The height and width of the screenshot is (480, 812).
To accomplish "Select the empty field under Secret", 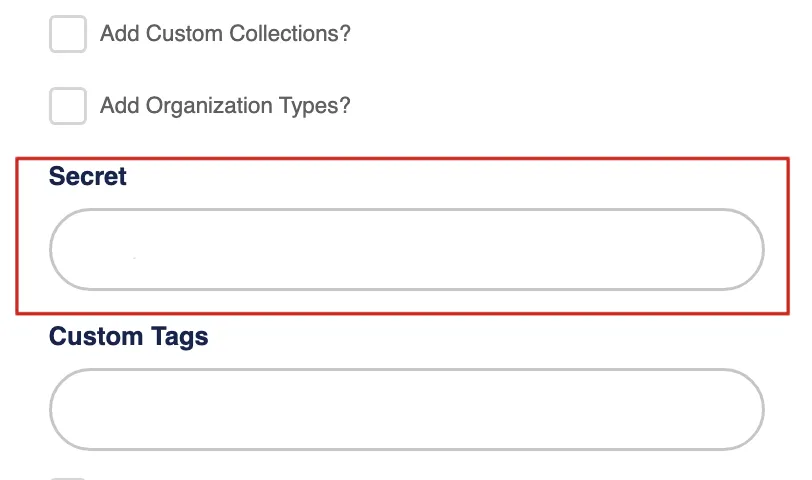I will pos(406,250).
